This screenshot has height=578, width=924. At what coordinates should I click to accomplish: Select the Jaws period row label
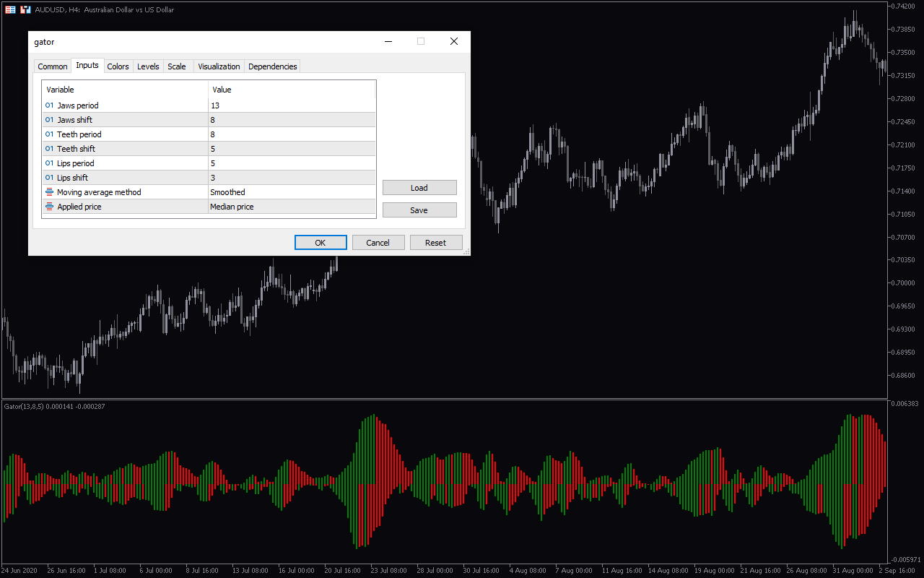[78, 105]
